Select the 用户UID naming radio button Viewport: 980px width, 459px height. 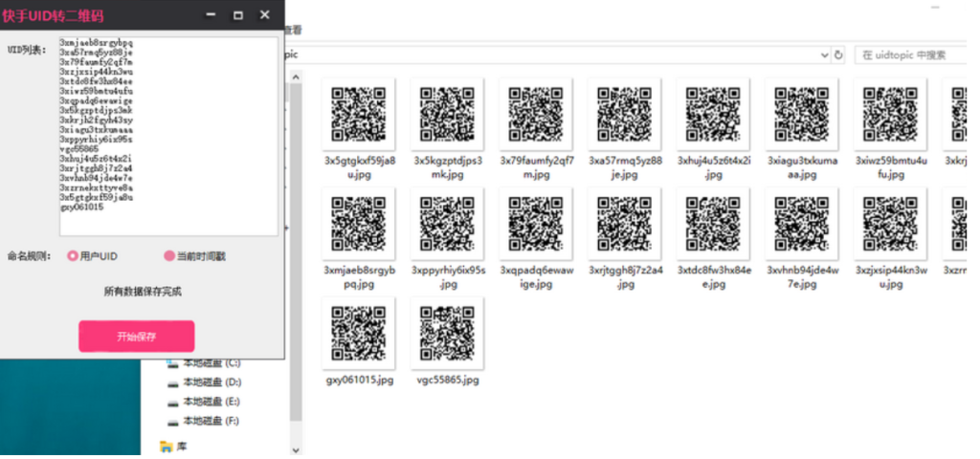(73, 256)
